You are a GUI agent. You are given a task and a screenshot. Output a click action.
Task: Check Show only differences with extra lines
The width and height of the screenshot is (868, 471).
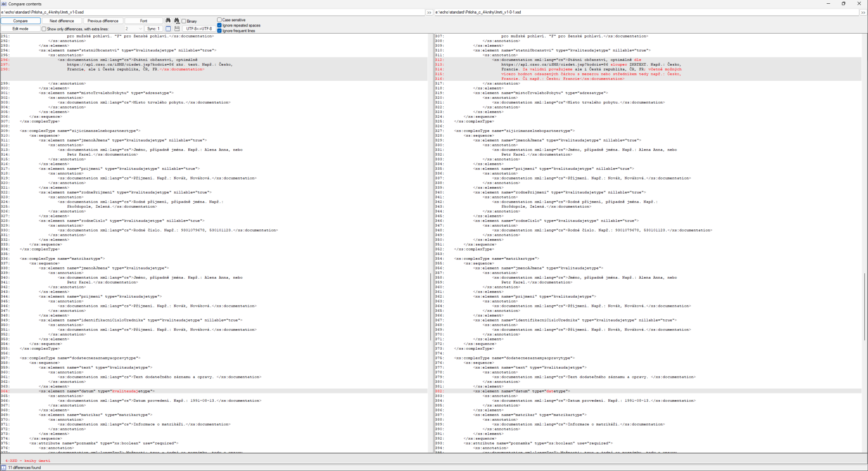click(x=75, y=29)
